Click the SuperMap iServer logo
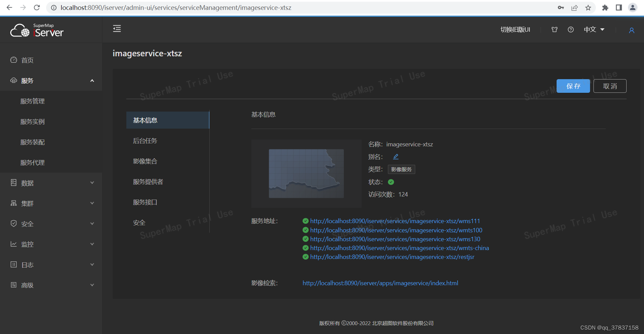Viewport: 644px width, 334px height. tap(37, 30)
